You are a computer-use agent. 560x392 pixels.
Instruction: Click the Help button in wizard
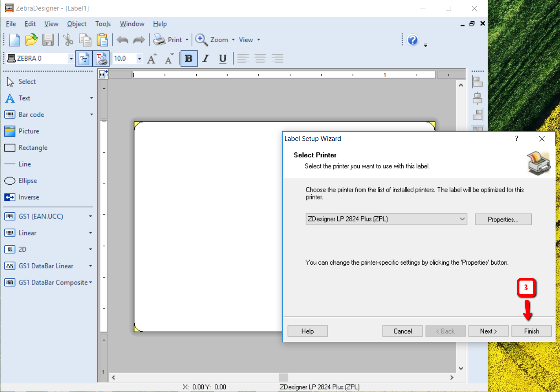(x=307, y=331)
